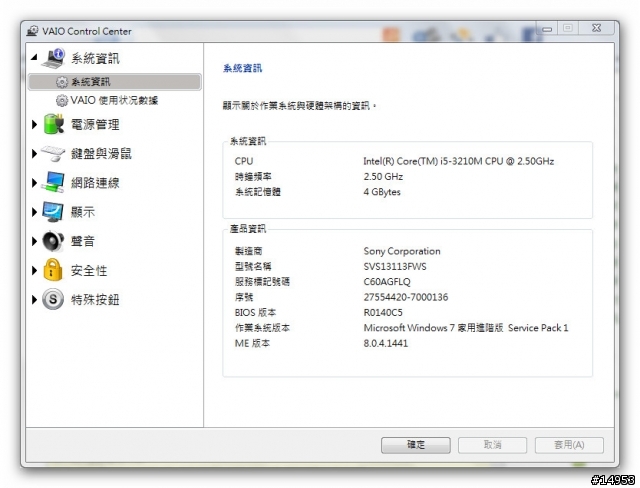This screenshot has width=640, height=488.
Task: Select 鍵盤與滑鼠 category label
Action: [x=101, y=154]
